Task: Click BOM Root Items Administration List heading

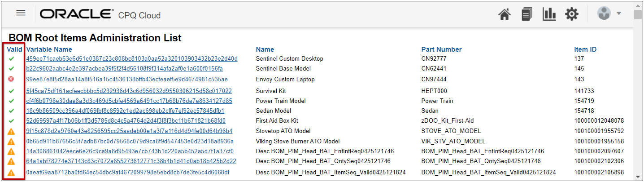Action: 95,38
